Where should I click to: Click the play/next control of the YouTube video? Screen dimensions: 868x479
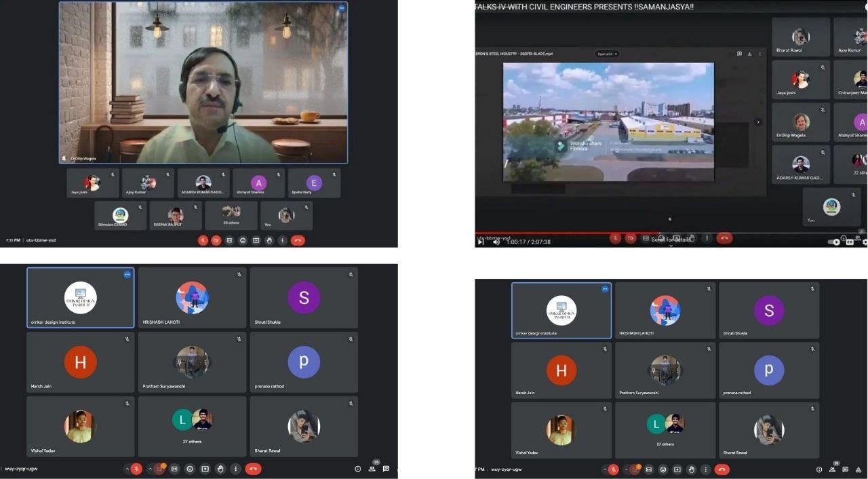[x=481, y=242]
